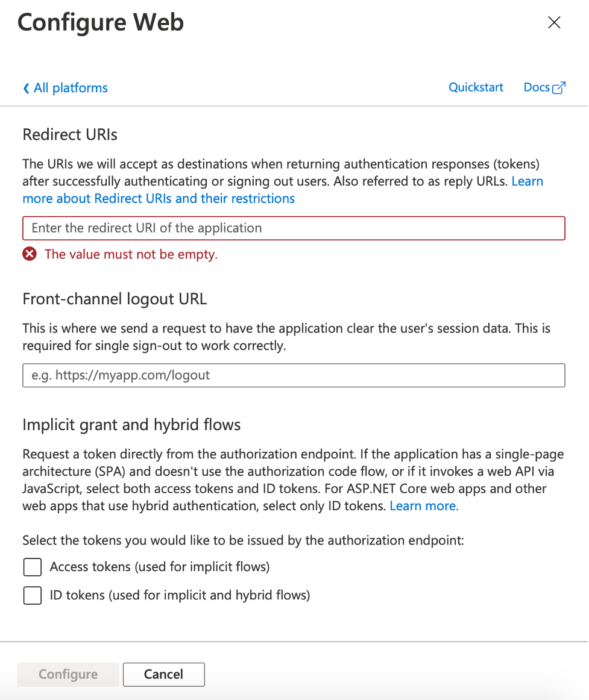Open the Docs link text

point(536,87)
